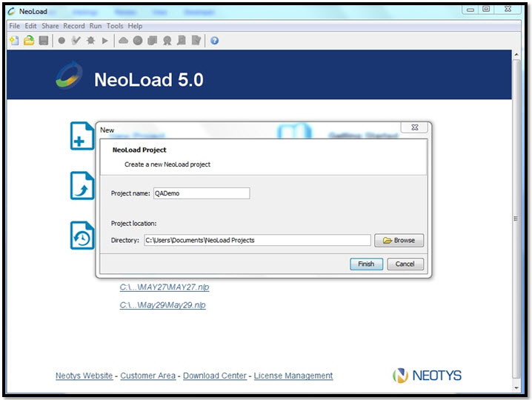The width and height of the screenshot is (532, 400).
Task: Open help using the blue question mark icon
Action: tap(214, 41)
